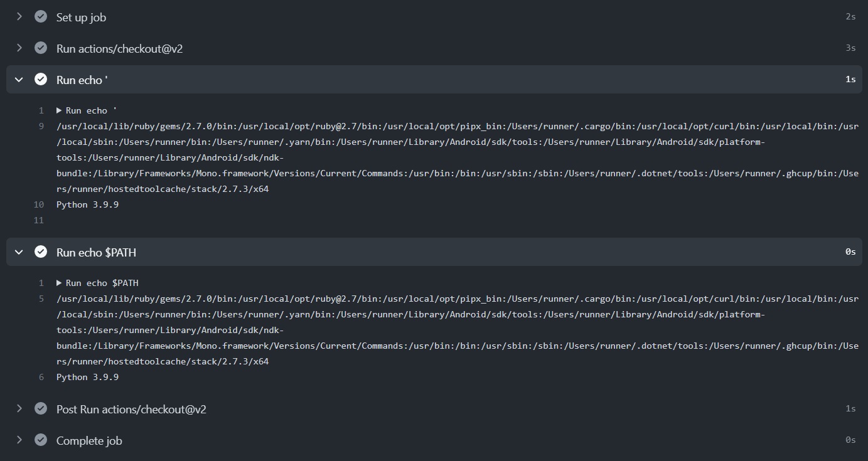Click the 3s duration of Run actions/checkout@v2

[850, 48]
